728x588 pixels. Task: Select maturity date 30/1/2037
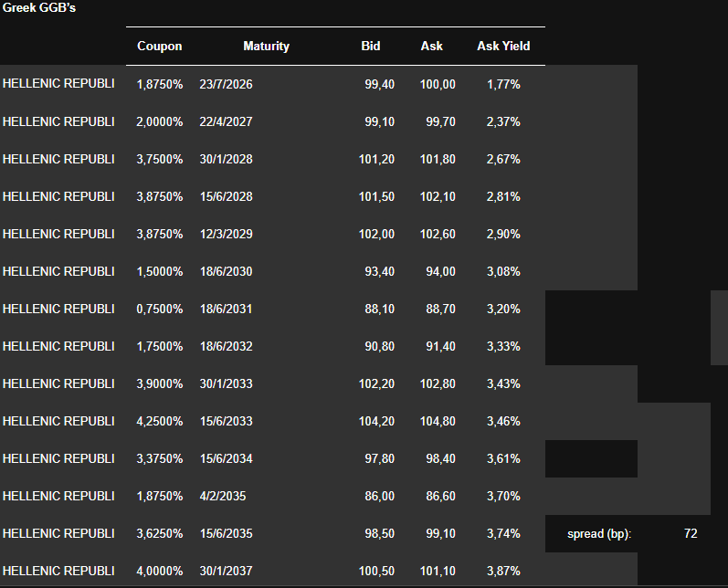coord(227,571)
